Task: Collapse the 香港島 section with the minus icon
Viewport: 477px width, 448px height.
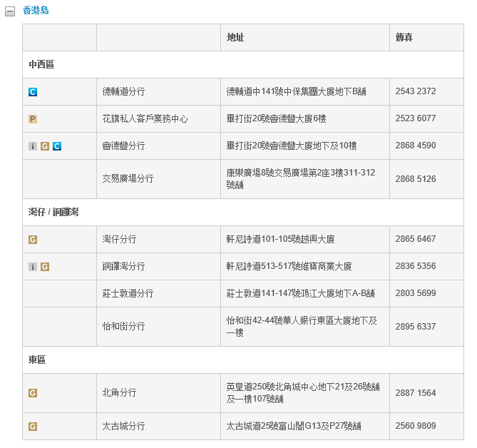Action: (x=10, y=11)
